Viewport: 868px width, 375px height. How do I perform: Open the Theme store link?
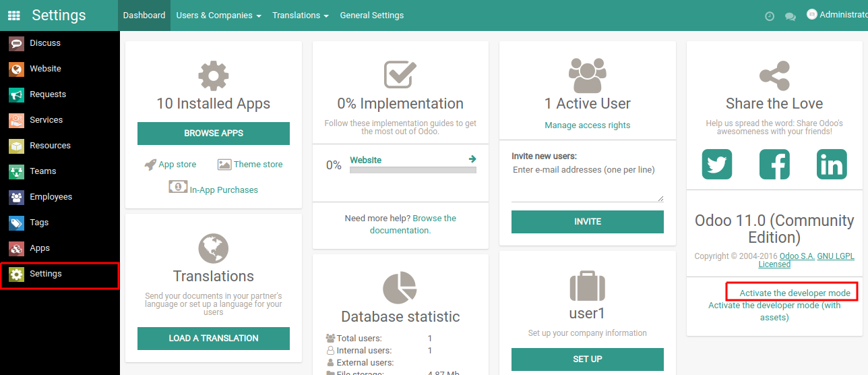[250, 165]
